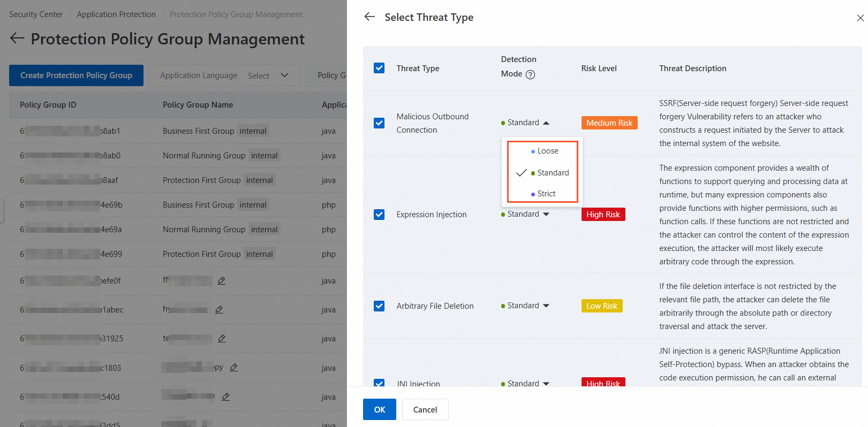Close the Select Threat Type panel
This screenshot has width=868, height=427.
point(860,18)
